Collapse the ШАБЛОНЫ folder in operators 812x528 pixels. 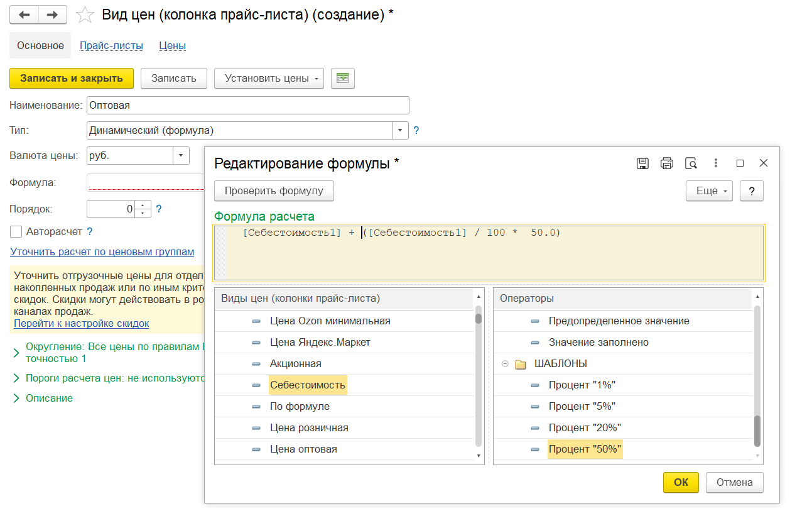coord(505,364)
